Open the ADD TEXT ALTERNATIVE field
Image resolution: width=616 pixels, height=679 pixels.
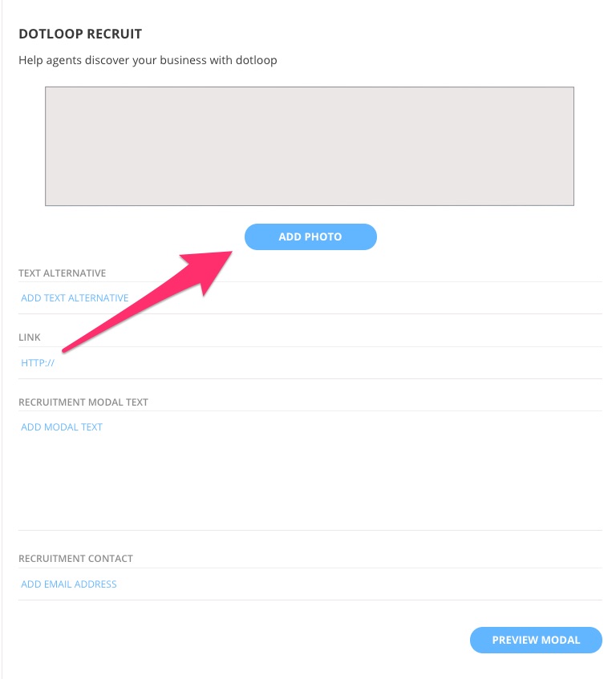(75, 297)
